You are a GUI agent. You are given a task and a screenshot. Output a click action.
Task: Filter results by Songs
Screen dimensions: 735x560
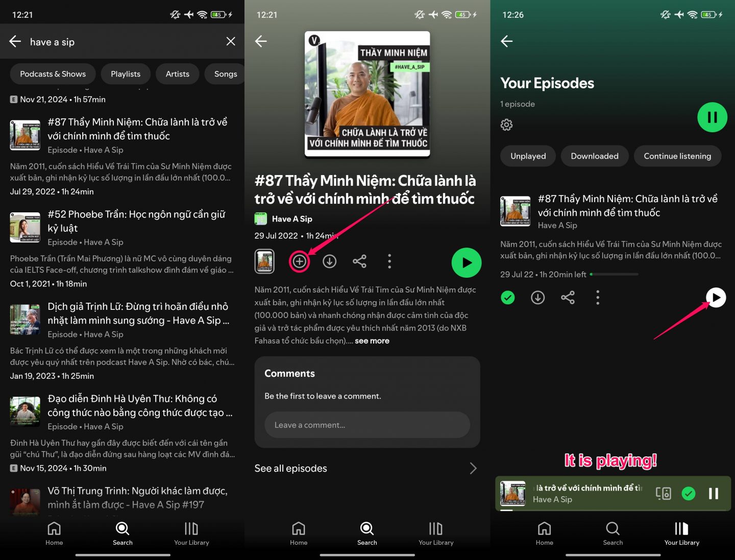(x=225, y=74)
